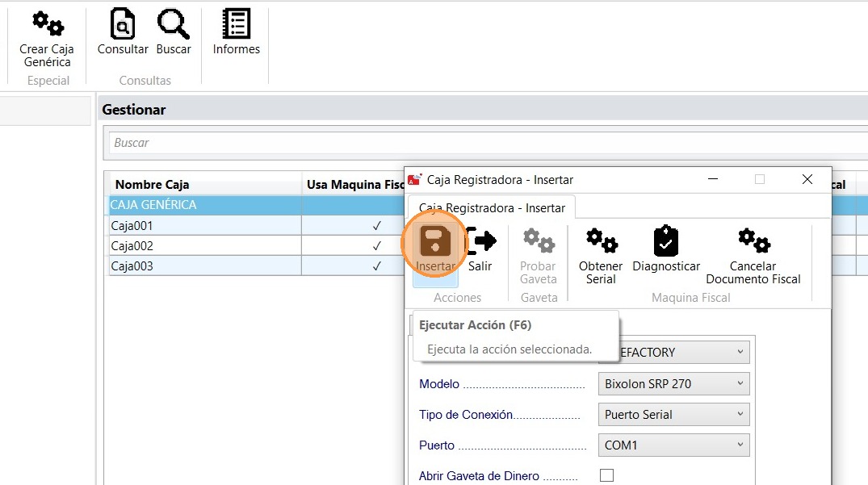Sort by the Nombre Caja column header
This screenshot has height=485, width=868.
[x=205, y=184]
